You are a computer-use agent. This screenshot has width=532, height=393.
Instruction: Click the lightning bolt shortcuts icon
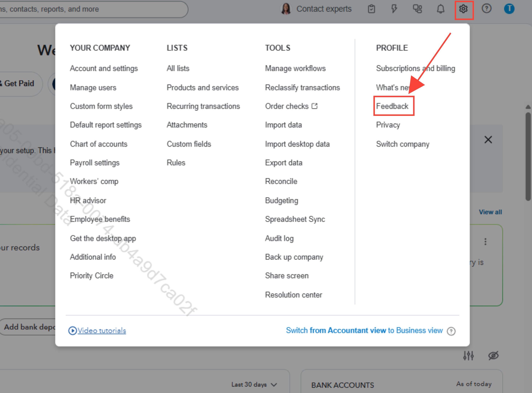[394, 9]
